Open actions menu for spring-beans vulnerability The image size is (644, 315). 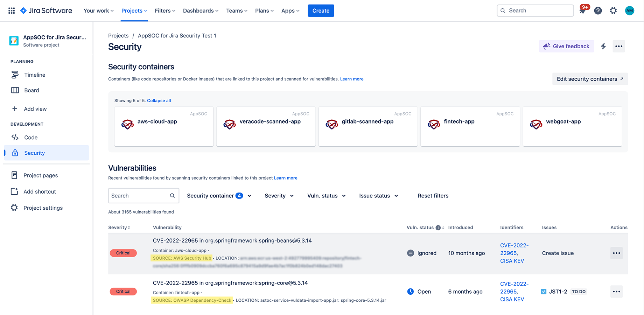616,253
